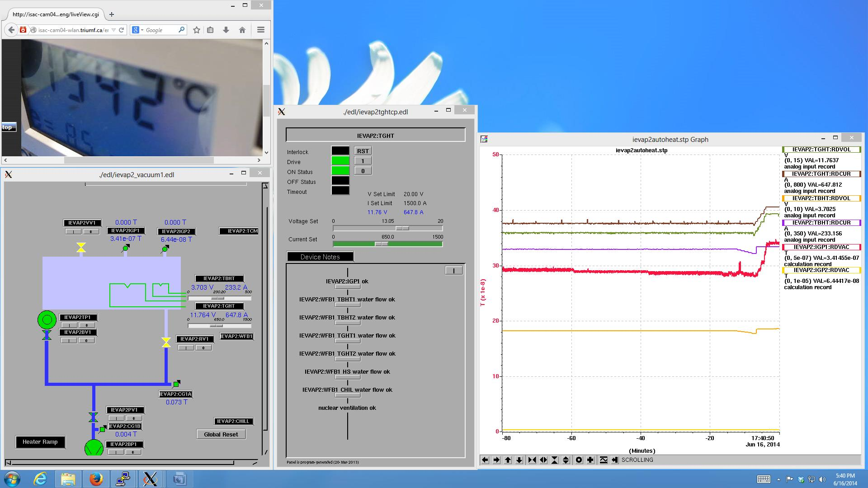Image resolution: width=868 pixels, height=488 pixels.
Task: Open the IEVAP2:CHILL related display
Action: (233, 421)
